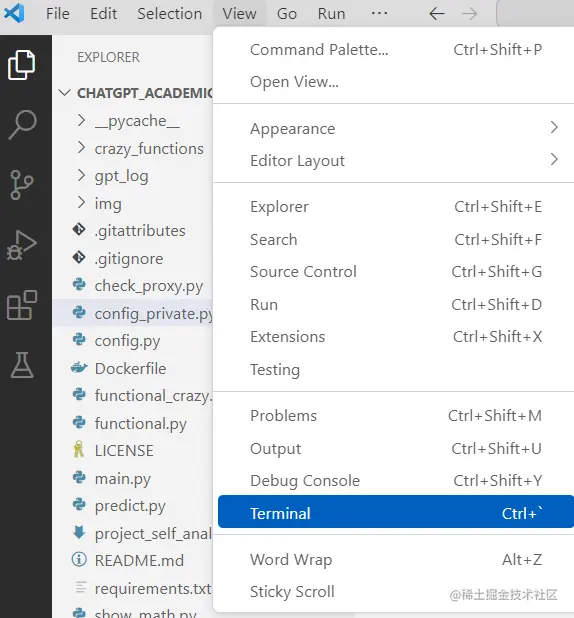Image resolution: width=574 pixels, height=618 pixels.
Task: Click the VS Code logo icon
Action: pos(14,13)
